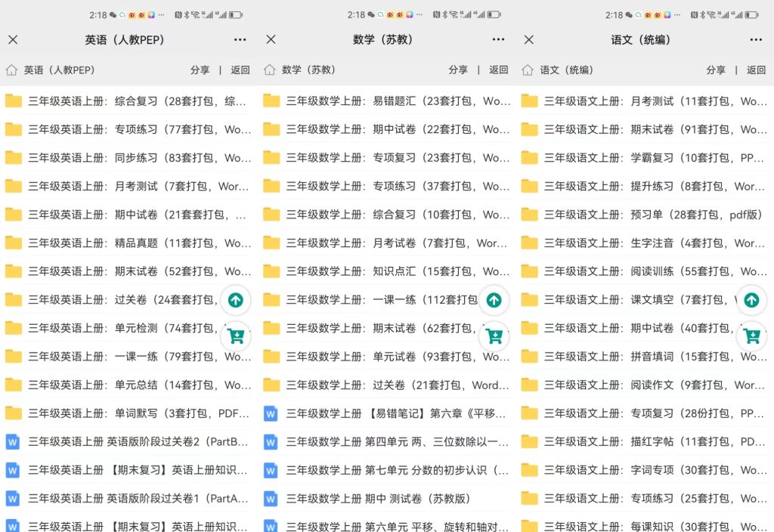The image size is (774, 532).
Task: Open the three-dot menu in the 数学（苏教） header
Action: pos(498,40)
